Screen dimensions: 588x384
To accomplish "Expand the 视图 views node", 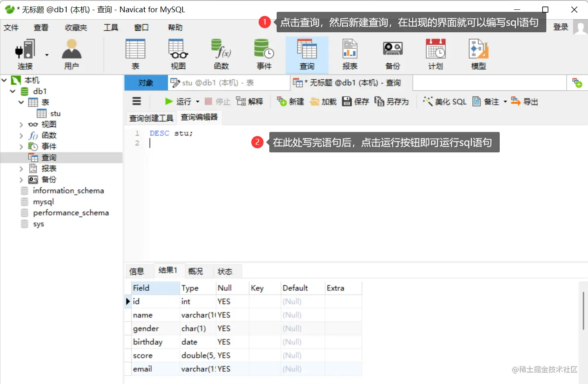I will pyautogui.click(x=21, y=124).
